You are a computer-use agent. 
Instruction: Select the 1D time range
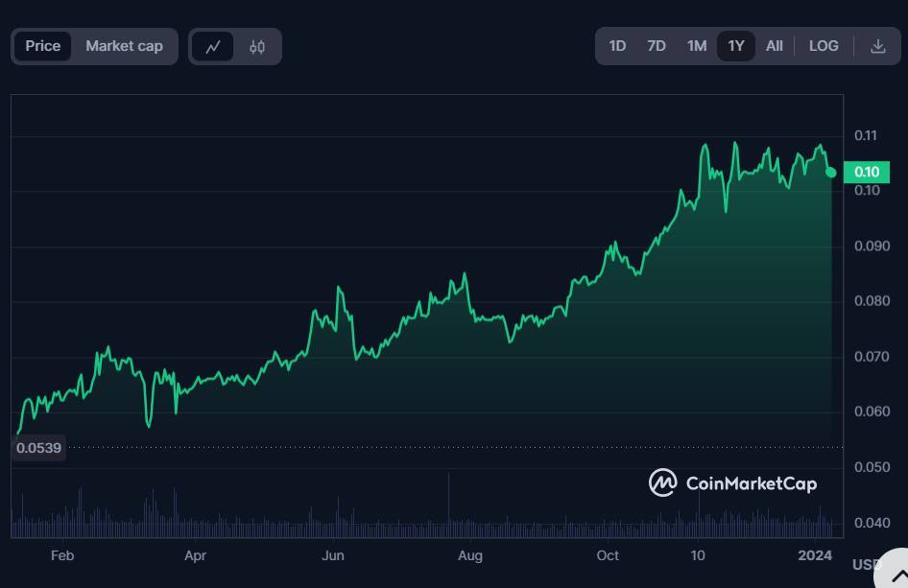[x=618, y=45]
